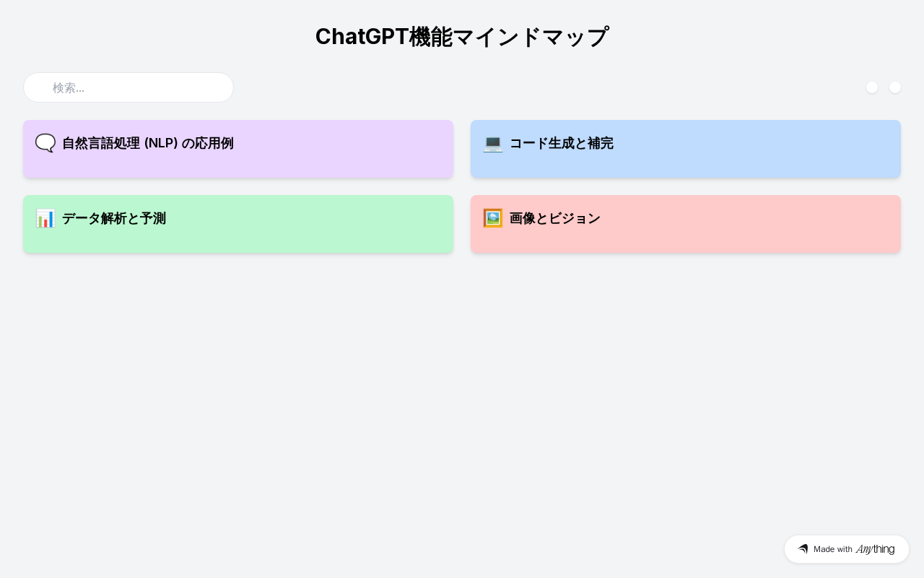
Task: Expand the pink 画像とビジョン card
Action: [x=686, y=224]
